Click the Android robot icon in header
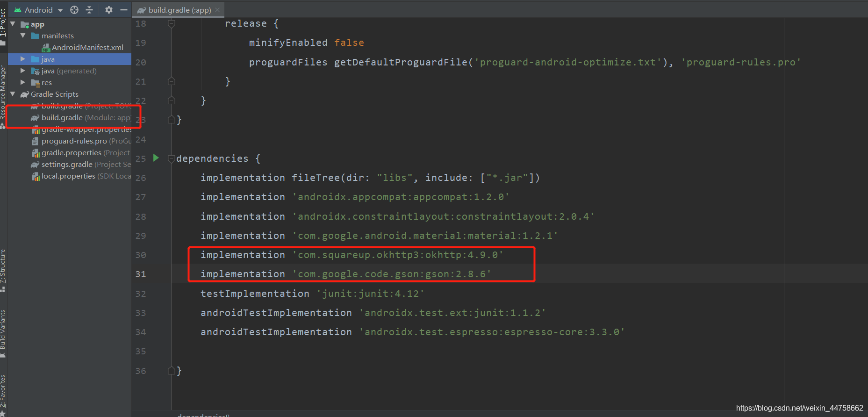 [x=18, y=10]
